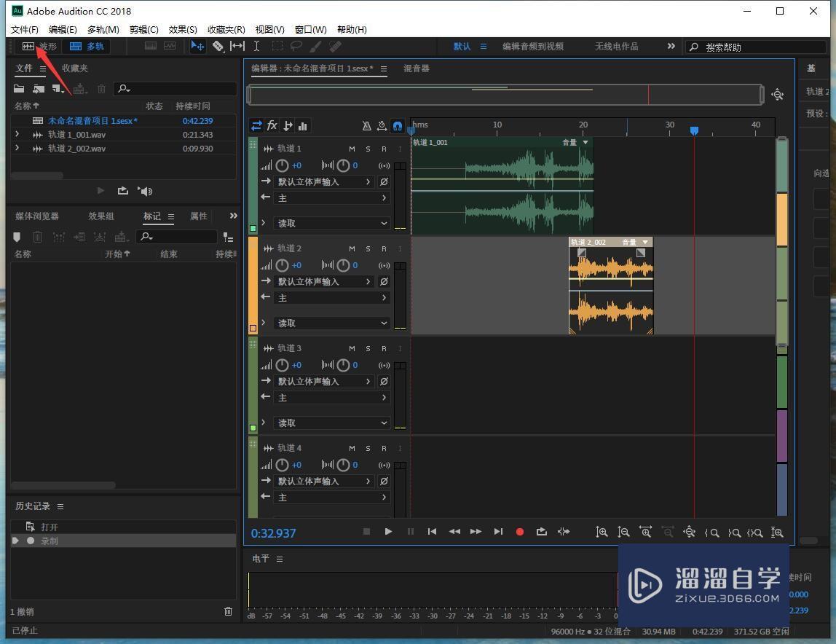Switch to 媒体浏览器 tab
Screen dimensions: 836x644
pyautogui.click(x=37, y=216)
